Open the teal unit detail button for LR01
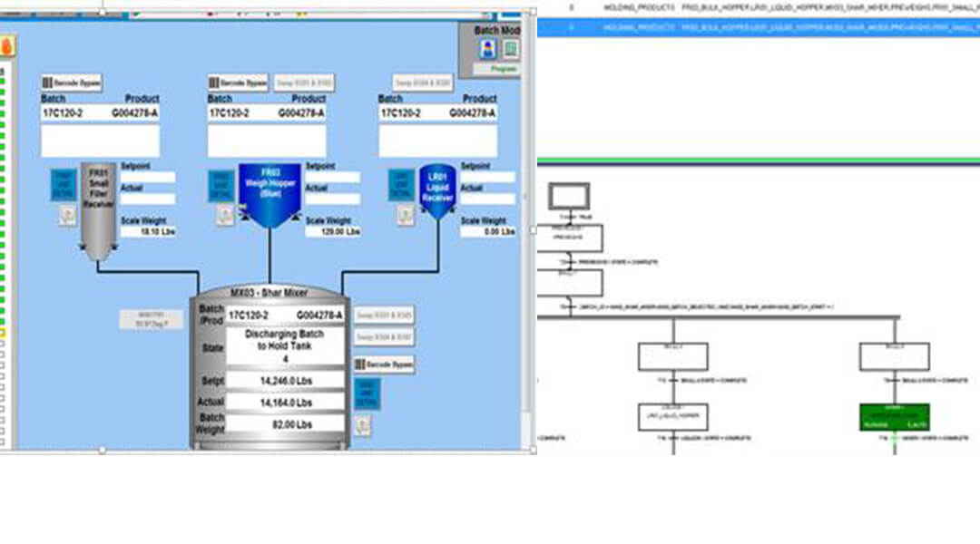The height and width of the screenshot is (544, 980). (x=401, y=186)
